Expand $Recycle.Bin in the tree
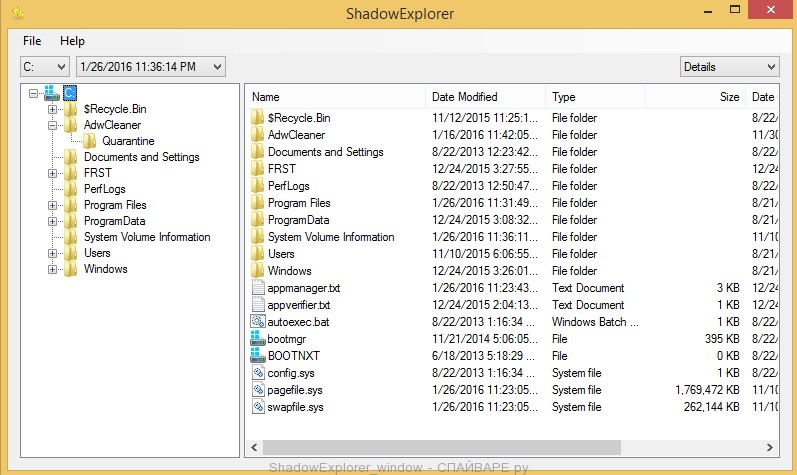The height and width of the screenshot is (475, 797). click(x=52, y=109)
